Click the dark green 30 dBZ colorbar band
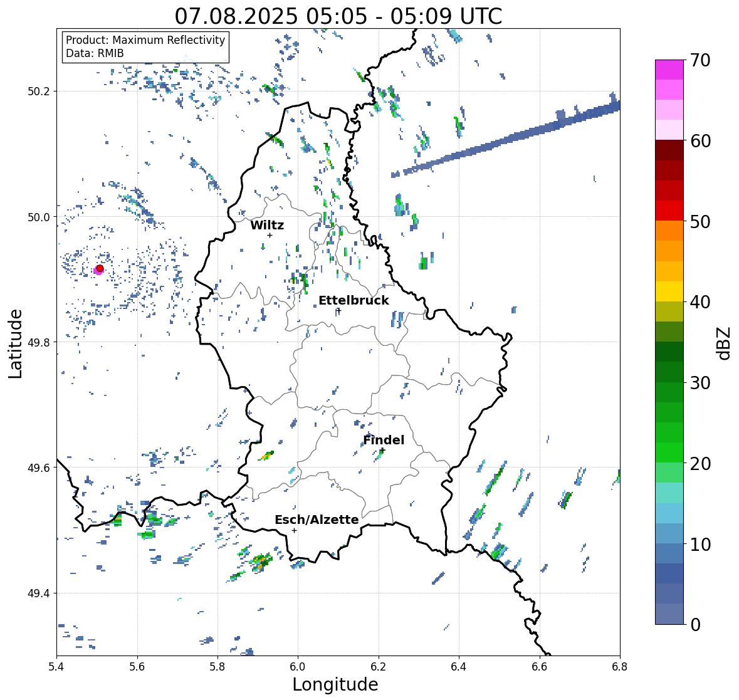This screenshot has width=739, height=700. click(669, 372)
